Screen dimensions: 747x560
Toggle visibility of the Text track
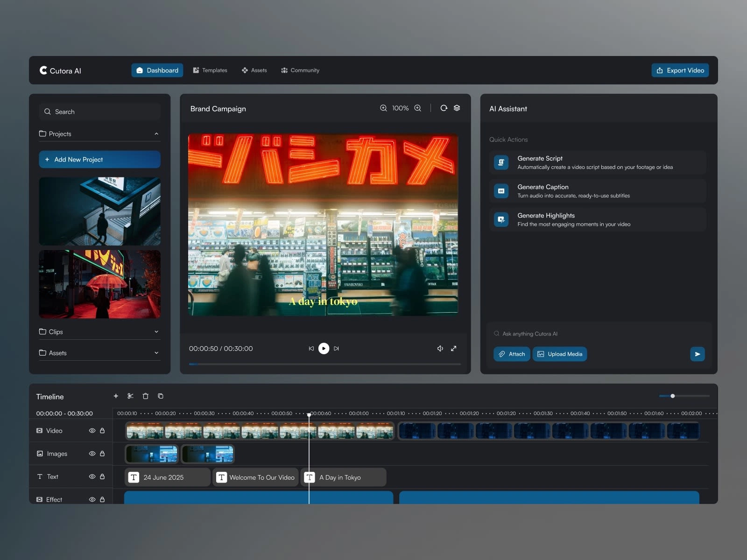tap(92, 476)
